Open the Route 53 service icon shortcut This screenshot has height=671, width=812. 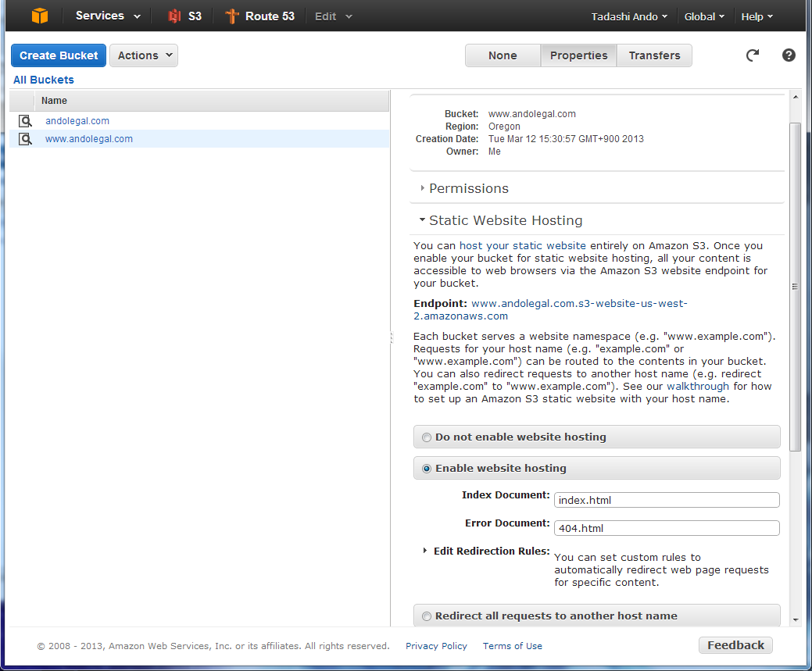260,16
